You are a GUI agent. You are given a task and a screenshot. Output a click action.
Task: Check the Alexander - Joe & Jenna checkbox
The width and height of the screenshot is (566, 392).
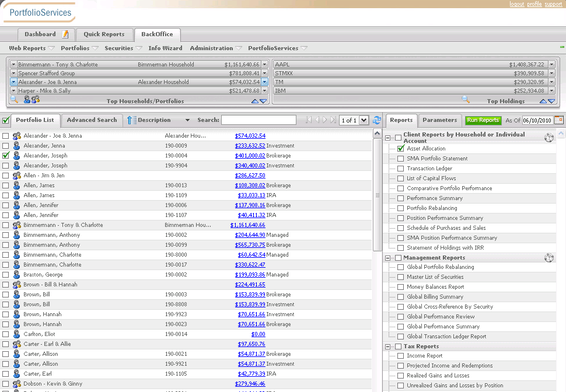[x=5, y=136]
